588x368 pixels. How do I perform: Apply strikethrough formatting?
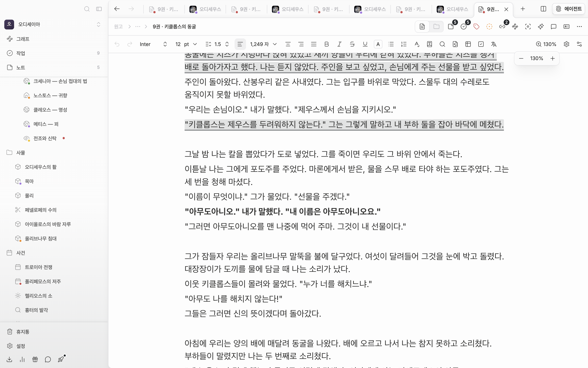pyautogui.click(x=352, y=44)
